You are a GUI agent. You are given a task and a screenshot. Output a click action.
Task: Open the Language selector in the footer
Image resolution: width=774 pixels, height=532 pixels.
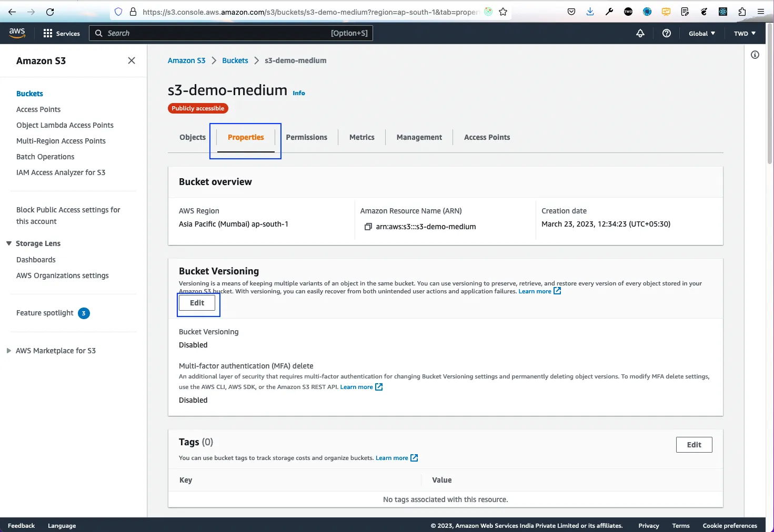(x=62, y=526)
